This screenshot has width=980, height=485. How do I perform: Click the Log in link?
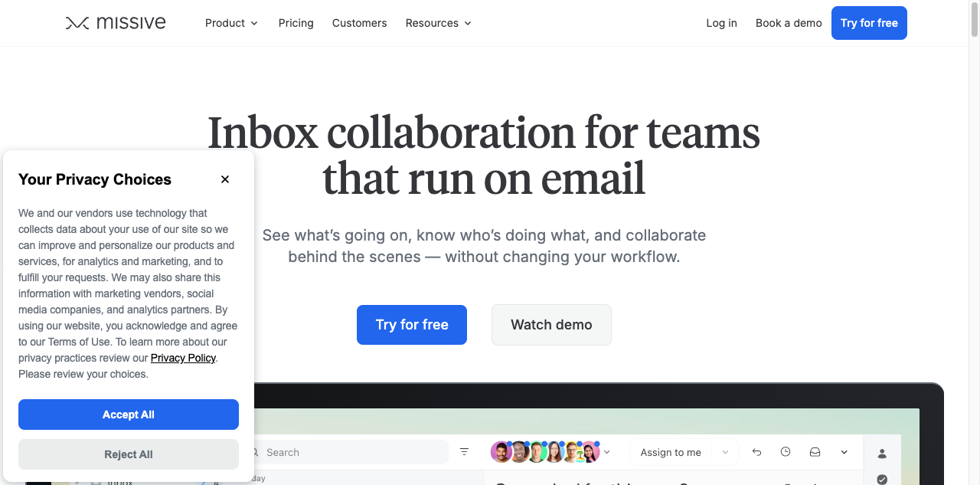coord(722,23)
